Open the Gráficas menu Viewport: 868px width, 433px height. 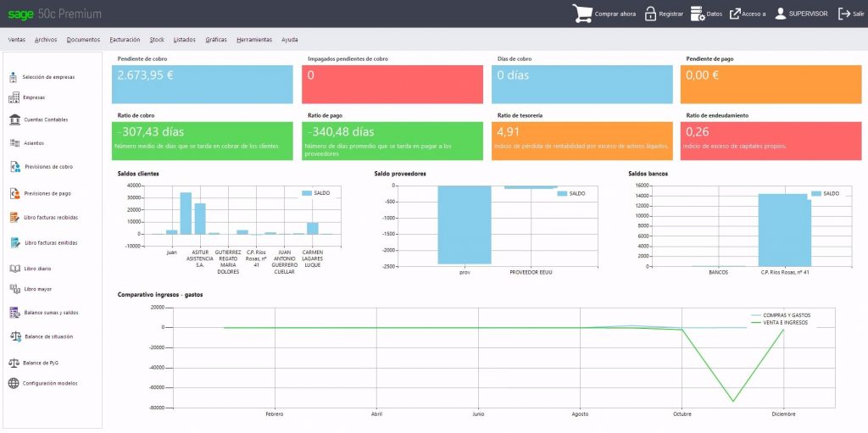[x=216, y=40]
